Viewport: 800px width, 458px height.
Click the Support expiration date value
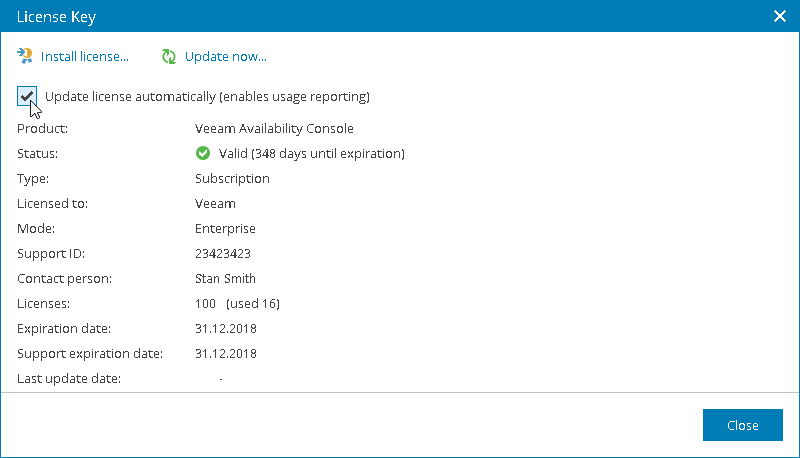226,354
